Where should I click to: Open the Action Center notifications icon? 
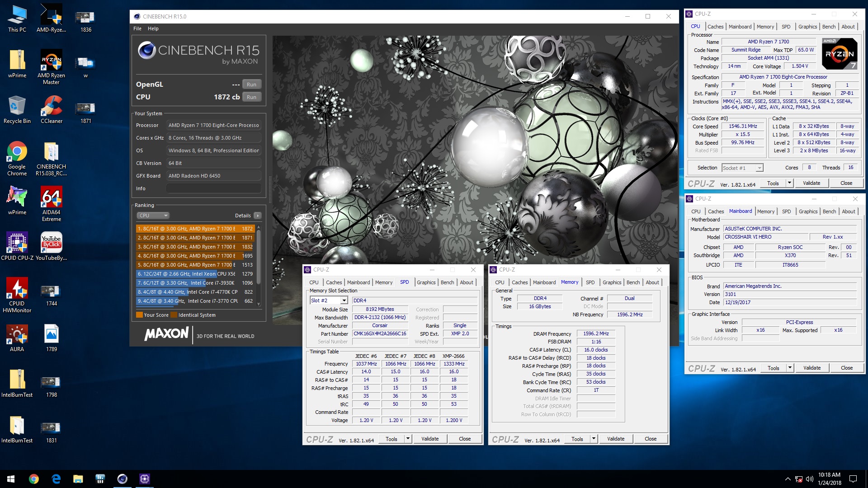coord(853,479)
